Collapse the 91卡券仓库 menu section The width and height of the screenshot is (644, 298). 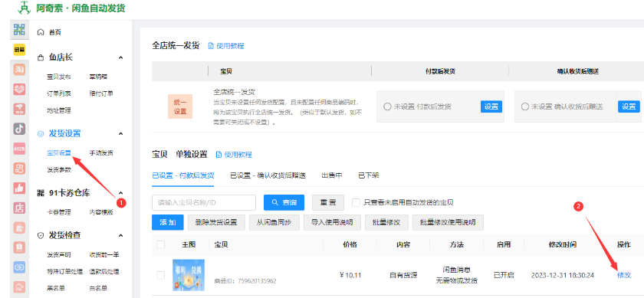click(120, 193)
